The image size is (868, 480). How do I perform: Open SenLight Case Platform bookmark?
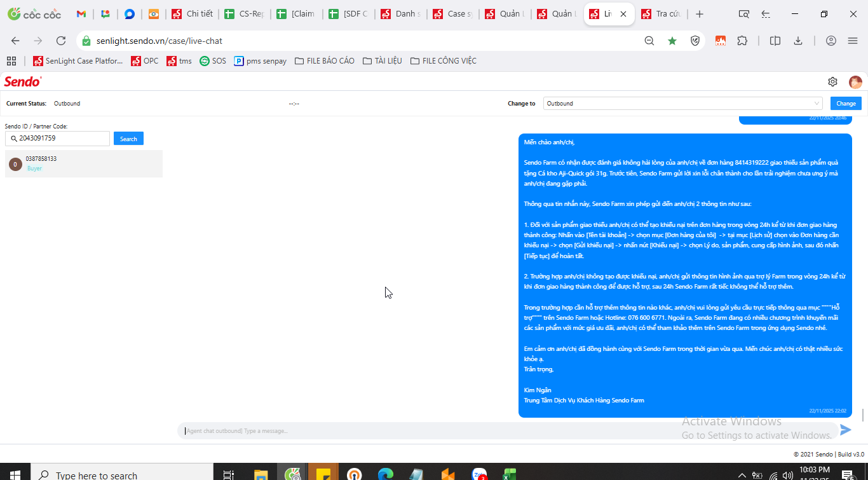[78, 61]
